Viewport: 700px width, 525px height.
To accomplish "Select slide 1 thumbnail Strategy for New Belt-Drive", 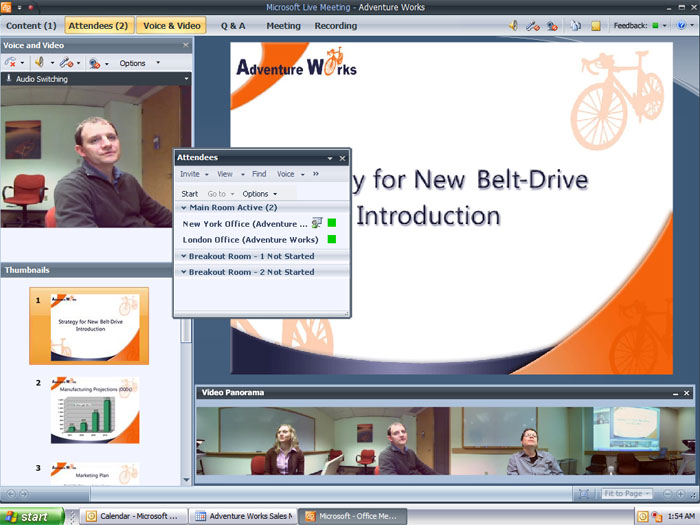I will (x=89, y=326).
